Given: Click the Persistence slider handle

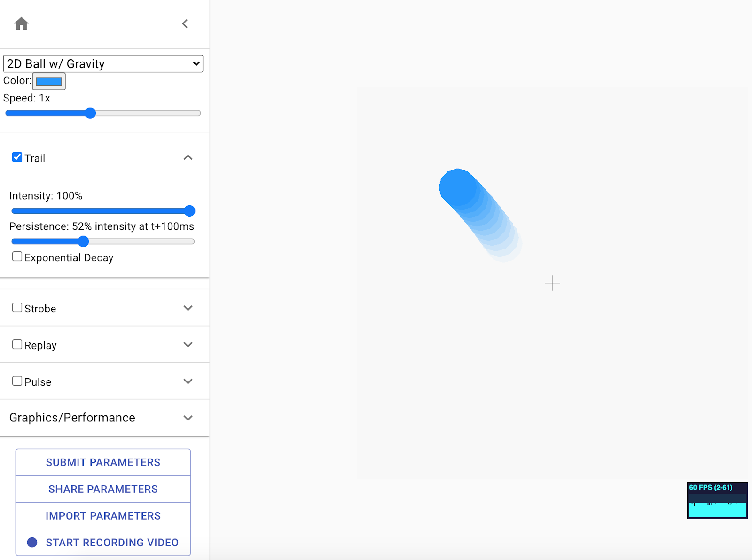Looking at the screenshot, I should point(83,241).
